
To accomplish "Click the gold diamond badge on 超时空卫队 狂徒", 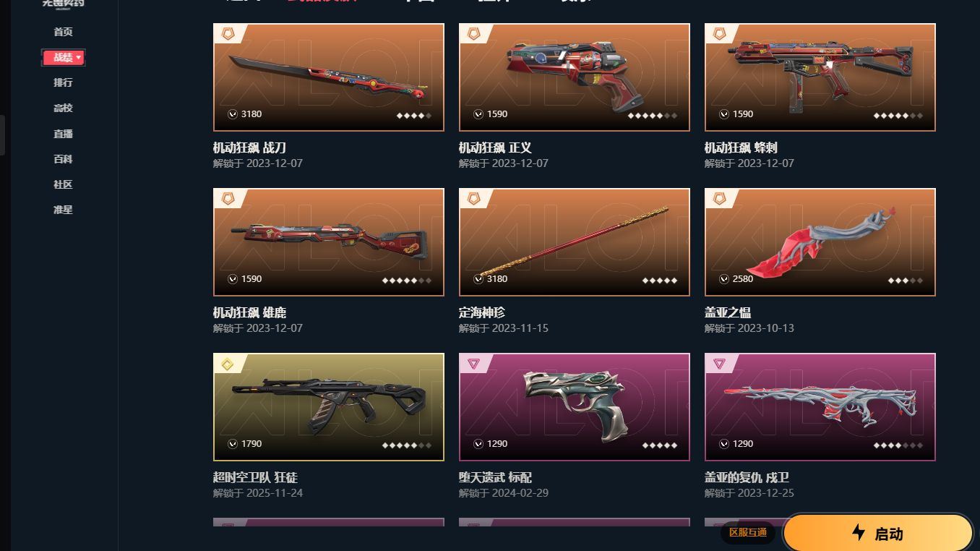I will click(x=228, y=364).
